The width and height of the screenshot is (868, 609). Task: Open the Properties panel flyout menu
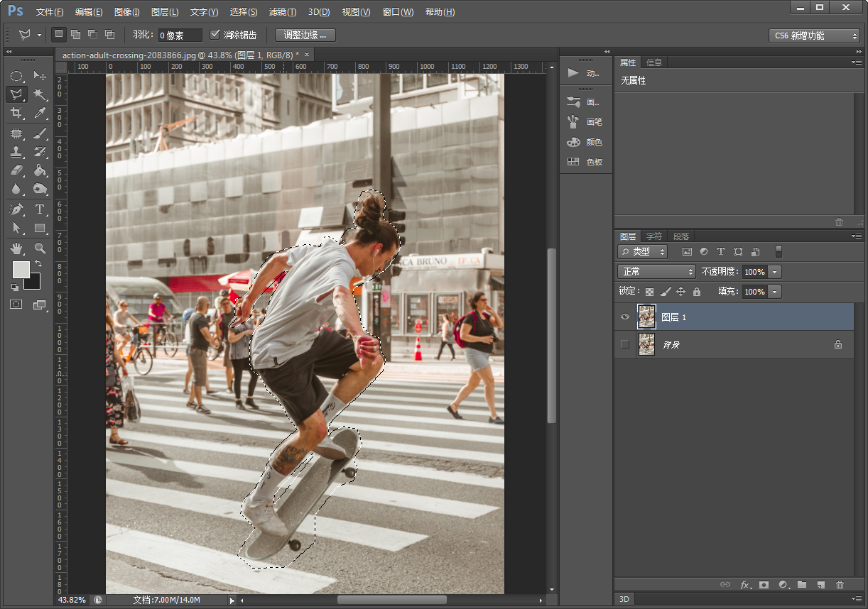tap(858, 62)
